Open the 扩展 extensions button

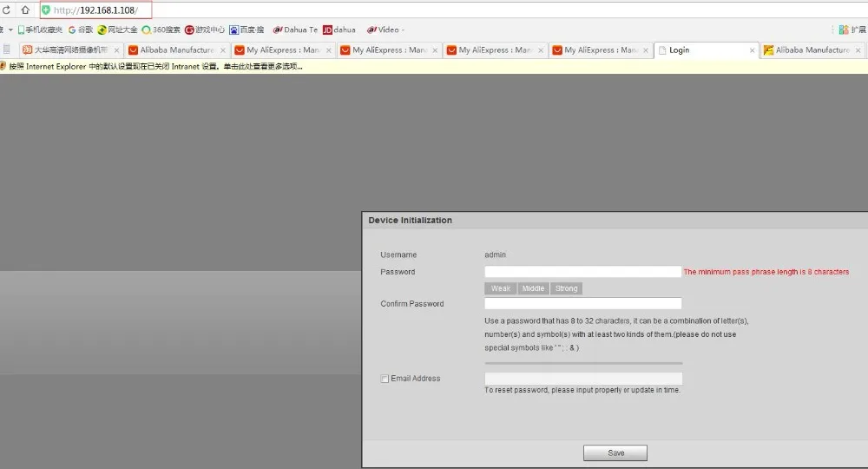pyautogui.click(x=852, y=30)
